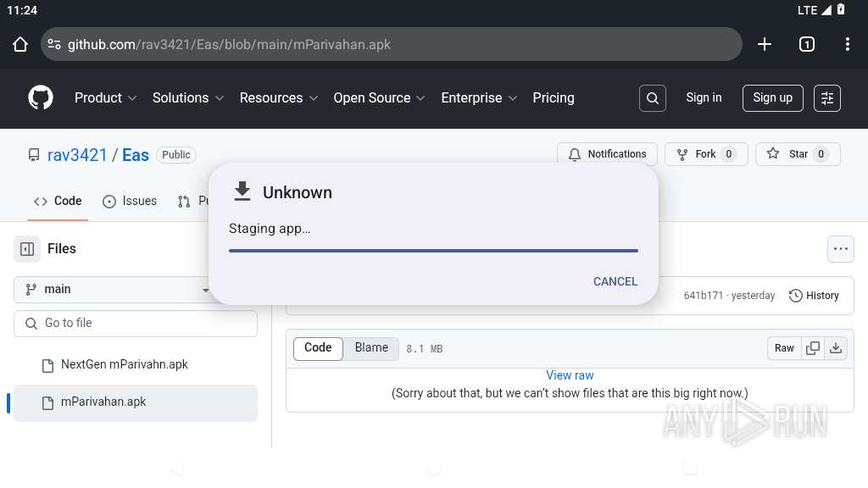Expand the Product menu

[105, 98]
